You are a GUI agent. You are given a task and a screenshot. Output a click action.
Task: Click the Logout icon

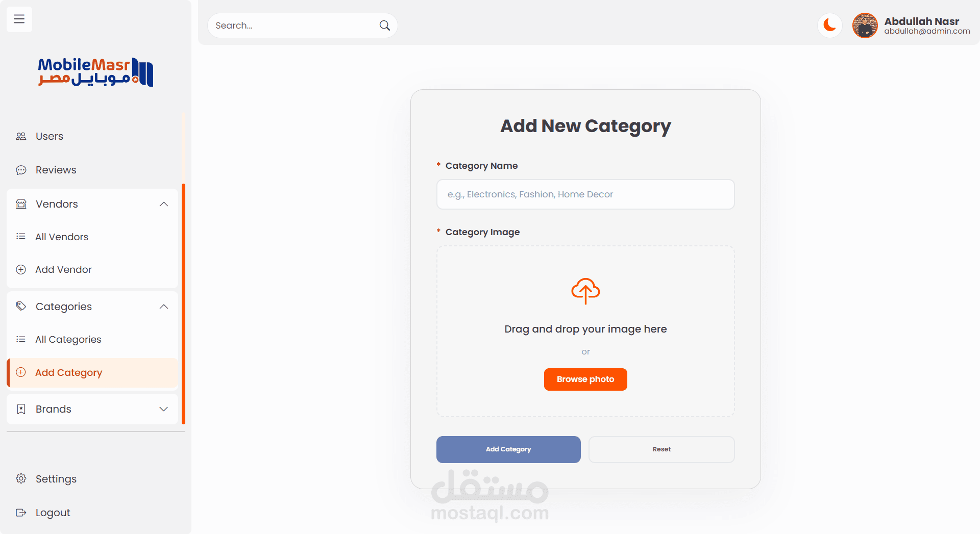[x=21, y=513]
